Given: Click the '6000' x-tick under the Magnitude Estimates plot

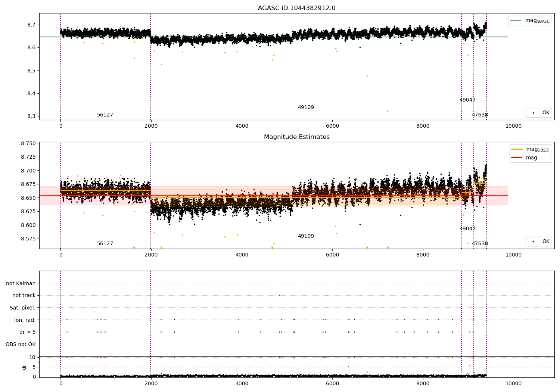Looking at the screenshot, I should click(x=332, y=255).
